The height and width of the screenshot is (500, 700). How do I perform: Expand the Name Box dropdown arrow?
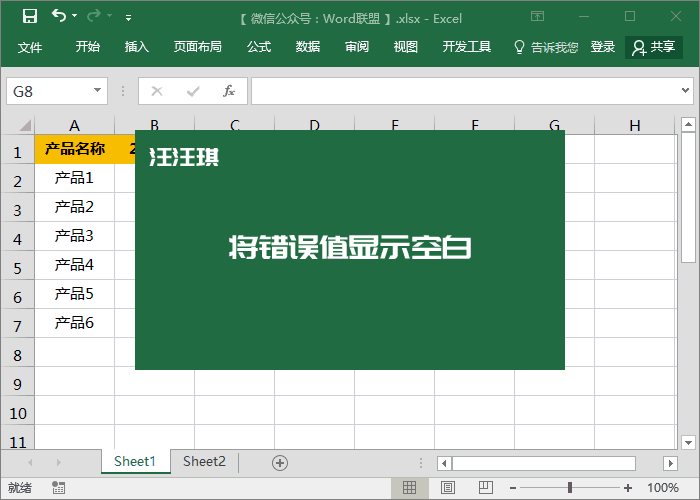coord(97,91)
